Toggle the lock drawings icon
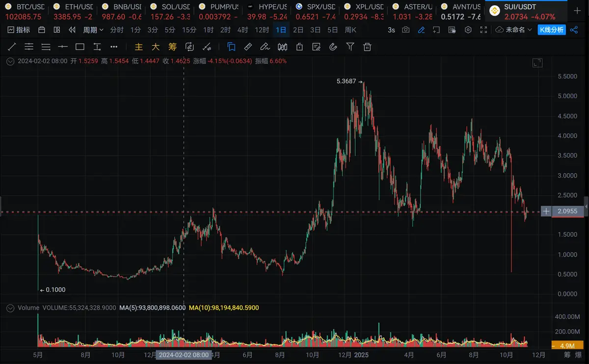The image size is (589, 364). click(x=299, y=47)
